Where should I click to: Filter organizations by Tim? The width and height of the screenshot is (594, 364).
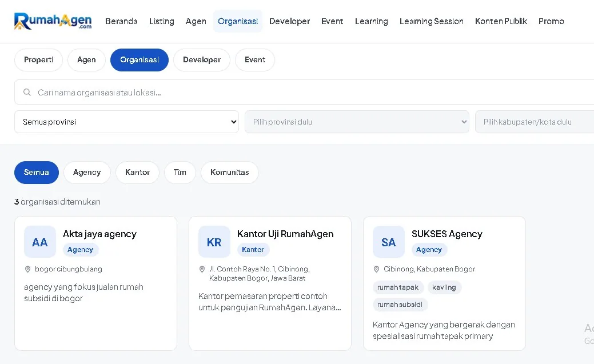[x=180, y=173]
